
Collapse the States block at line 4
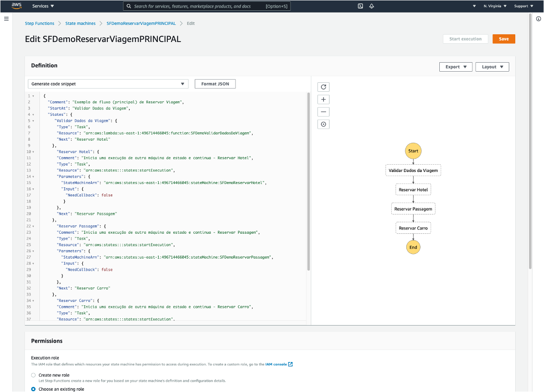(x=33, y=115)
